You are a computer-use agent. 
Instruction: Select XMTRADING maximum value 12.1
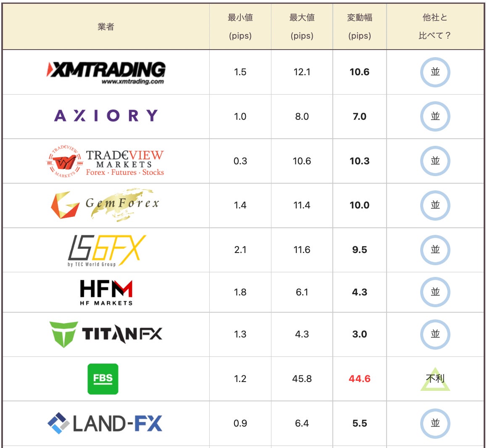(302, 72)
